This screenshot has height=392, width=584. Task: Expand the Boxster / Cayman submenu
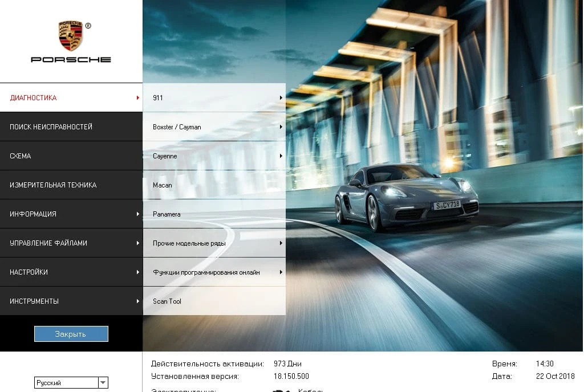click(x=214, y=127)
